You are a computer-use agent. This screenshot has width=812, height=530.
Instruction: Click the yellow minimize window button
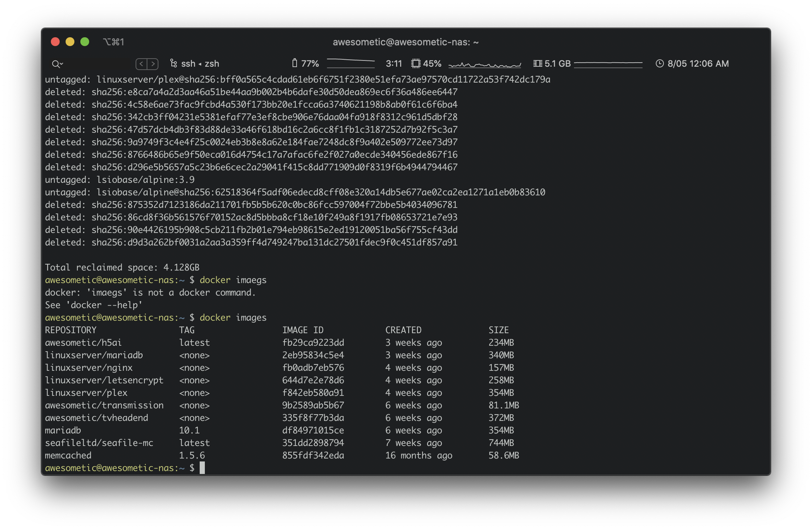pyautogui.click(x=70, y=42)
